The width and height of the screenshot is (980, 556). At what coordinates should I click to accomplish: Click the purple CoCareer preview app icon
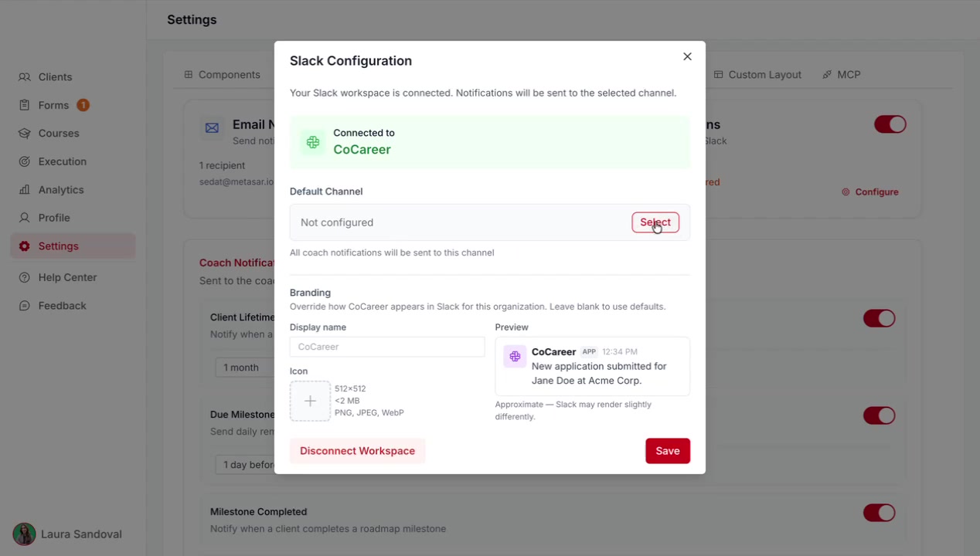(515, 357)
